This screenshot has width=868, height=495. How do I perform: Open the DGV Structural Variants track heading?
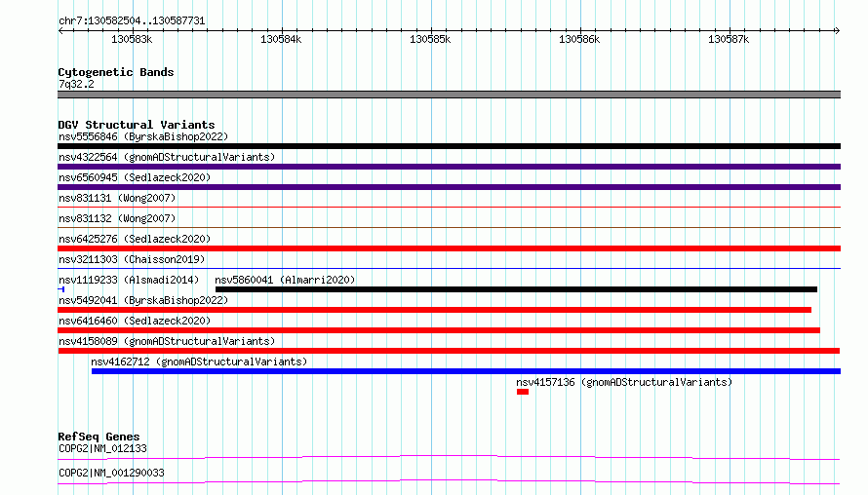[x=137, y=125]
